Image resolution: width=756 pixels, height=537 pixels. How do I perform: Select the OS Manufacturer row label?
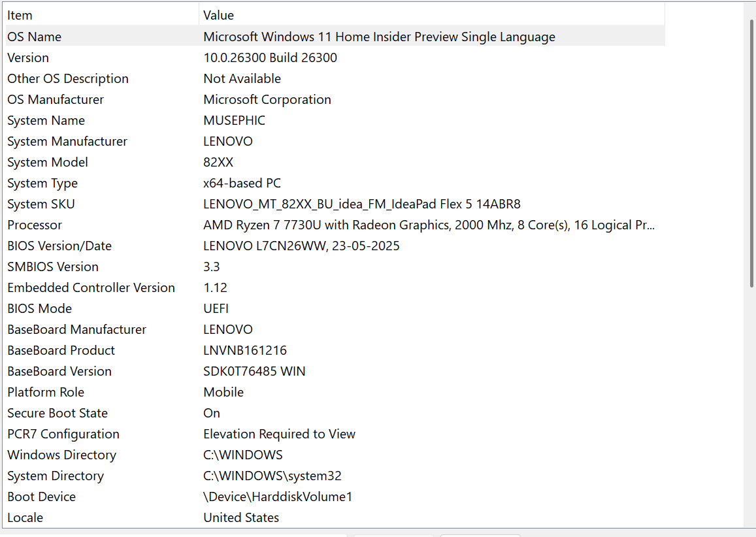(56, 99)
